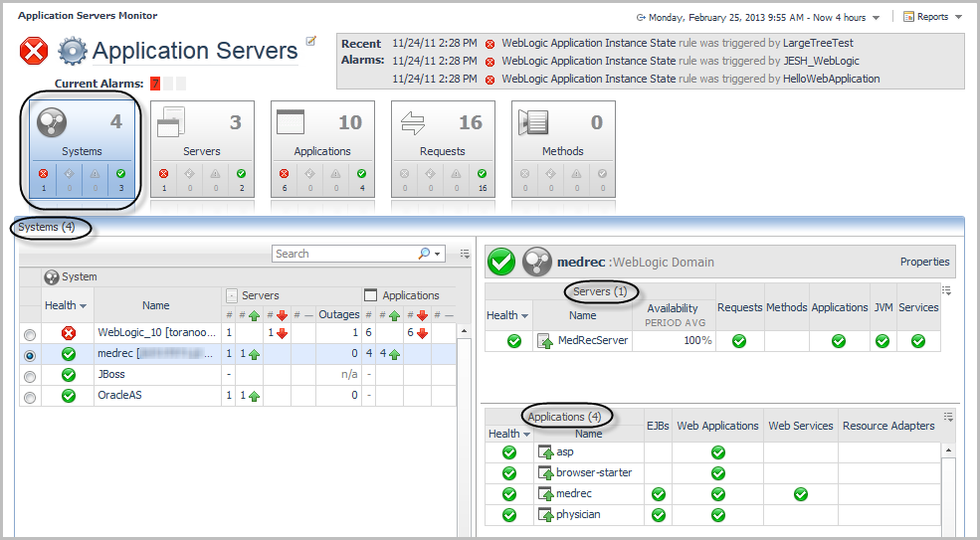Image resolution: width=980 pixels, height=540 pixels.
Task: Click the MedRecServer JVM status icon
Action: [x=882, y=341]
